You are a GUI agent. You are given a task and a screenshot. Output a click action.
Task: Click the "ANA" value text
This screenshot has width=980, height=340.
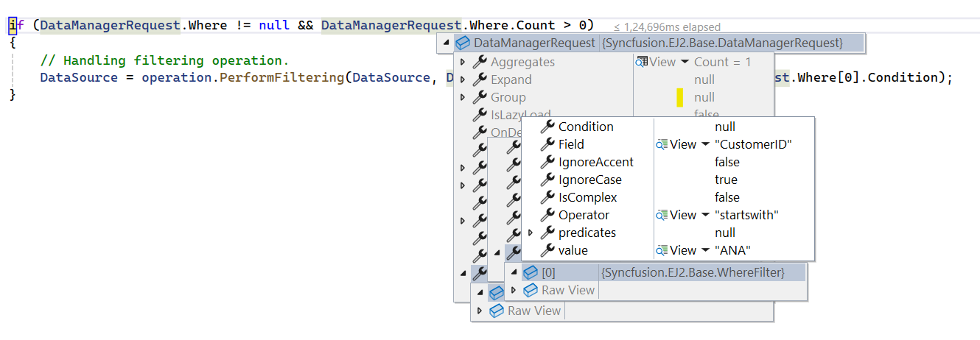tap(733, 250)
